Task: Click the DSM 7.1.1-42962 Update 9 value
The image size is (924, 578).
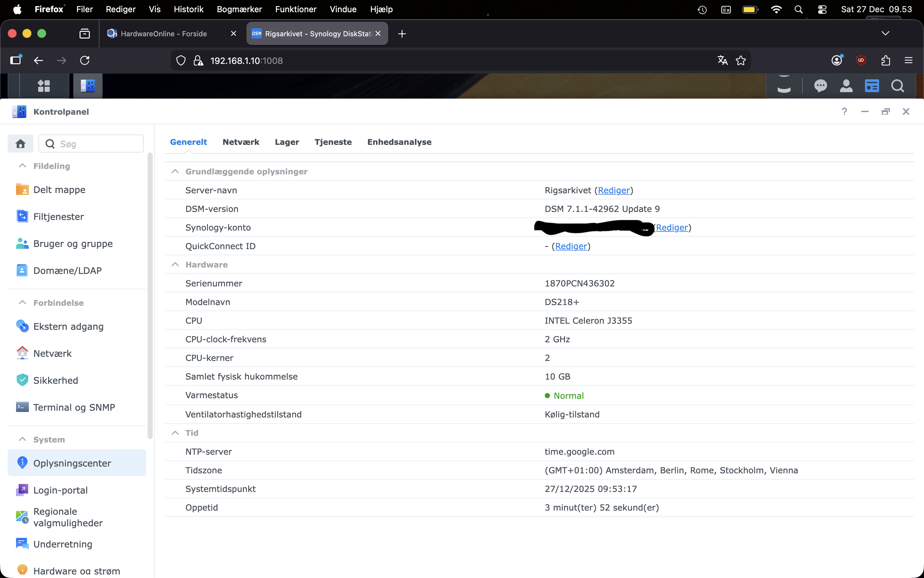Action: coord(602,209)
